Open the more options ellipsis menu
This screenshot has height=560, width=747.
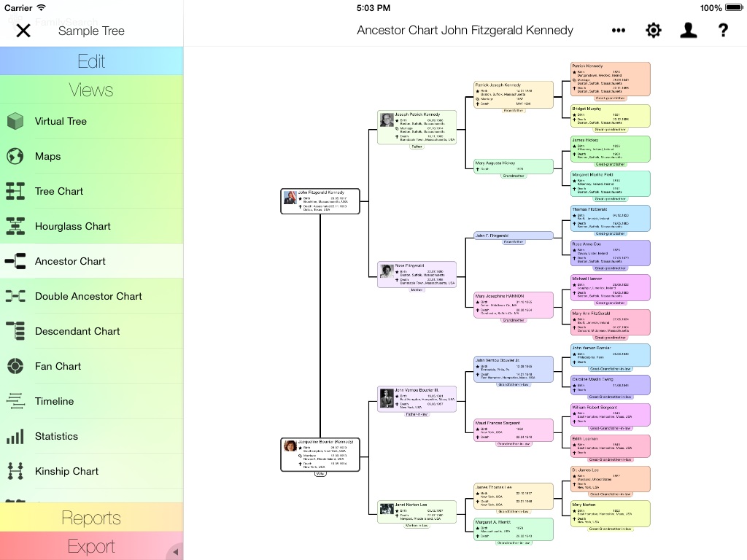pyautogui.click(x=619, y=31)
